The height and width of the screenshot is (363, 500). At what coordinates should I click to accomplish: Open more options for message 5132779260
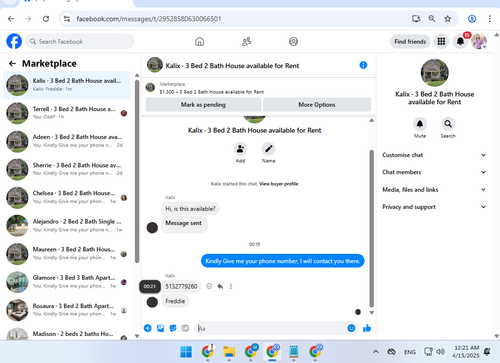(x=231, y=286)
